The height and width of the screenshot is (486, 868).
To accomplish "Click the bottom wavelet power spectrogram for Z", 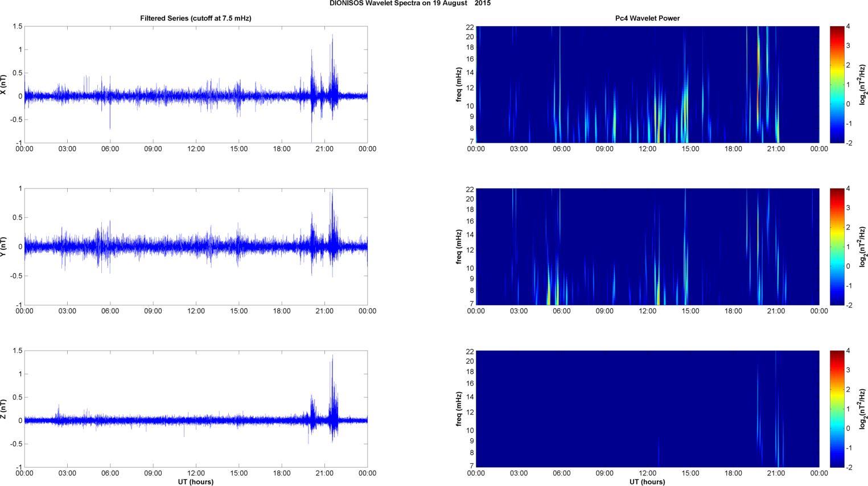I will click(x=647, y=409).
